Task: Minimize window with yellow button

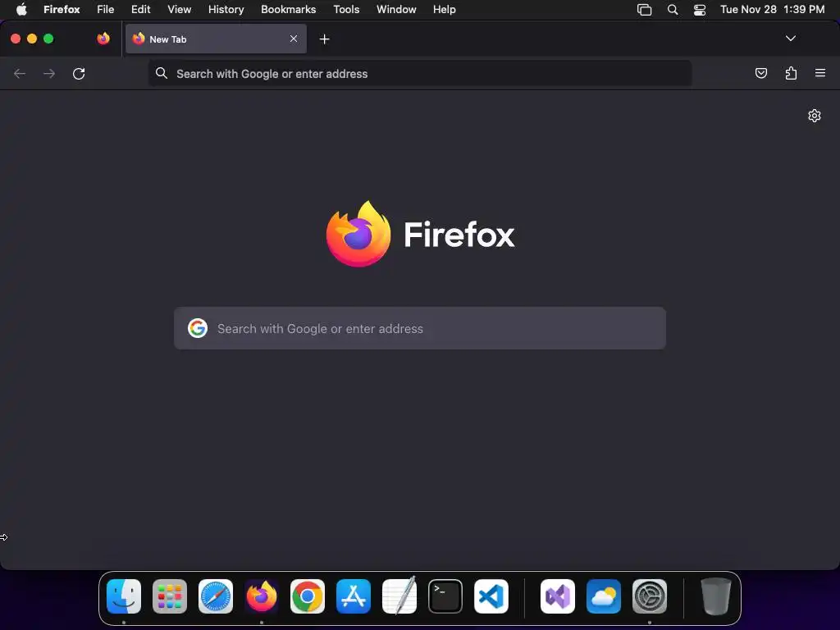Action: (32, 39)
